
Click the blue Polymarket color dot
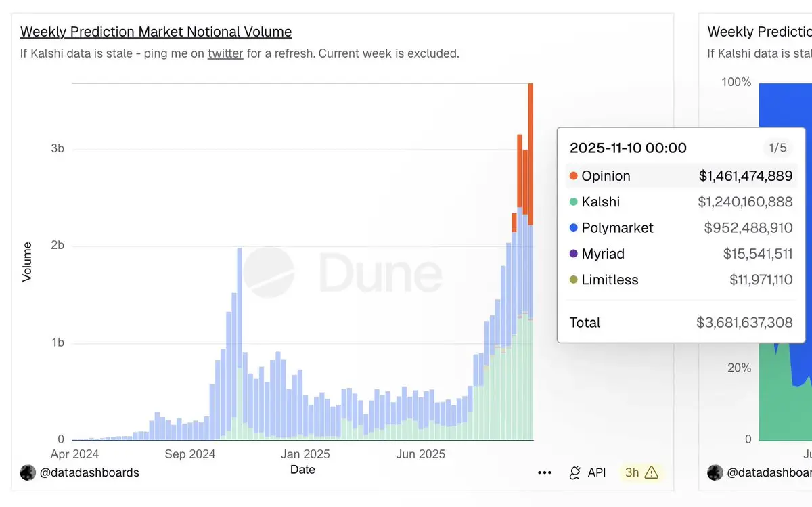(x=574, y=228)
